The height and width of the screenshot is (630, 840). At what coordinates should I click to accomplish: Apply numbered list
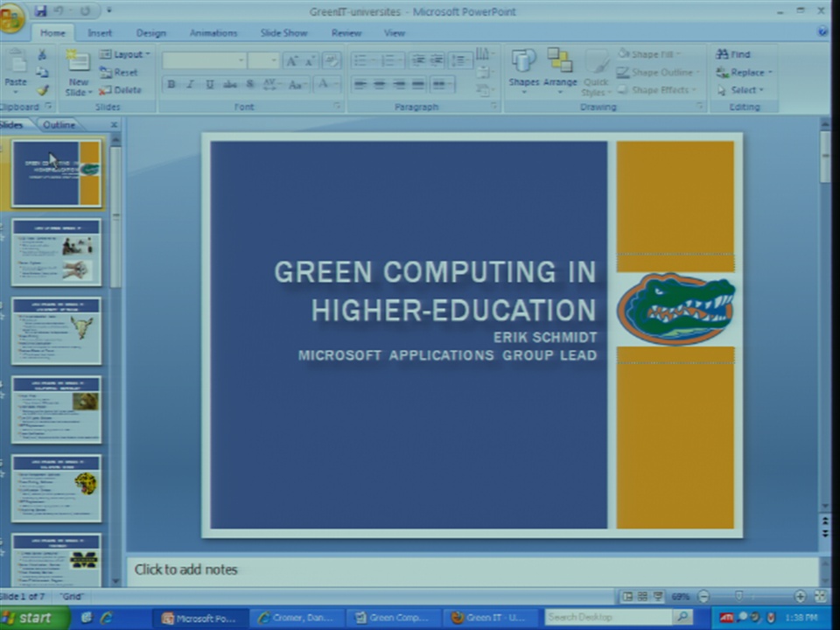(392, 60)
